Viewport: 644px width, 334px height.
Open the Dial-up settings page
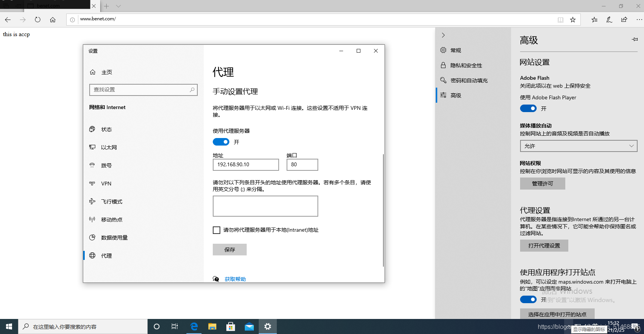(143, 165)
